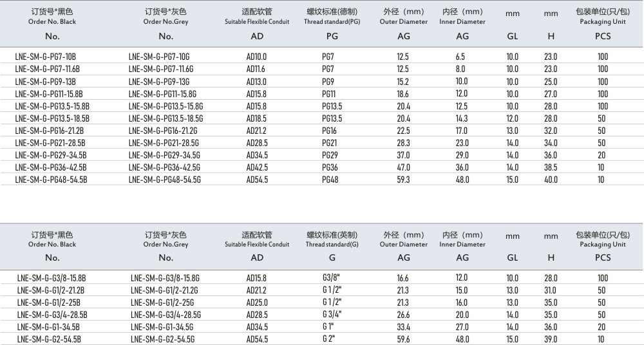Click order number LNE-SM-G-PG29-34.5B
This screenshot has width=644, height=345.
click(x=50, y=155)
